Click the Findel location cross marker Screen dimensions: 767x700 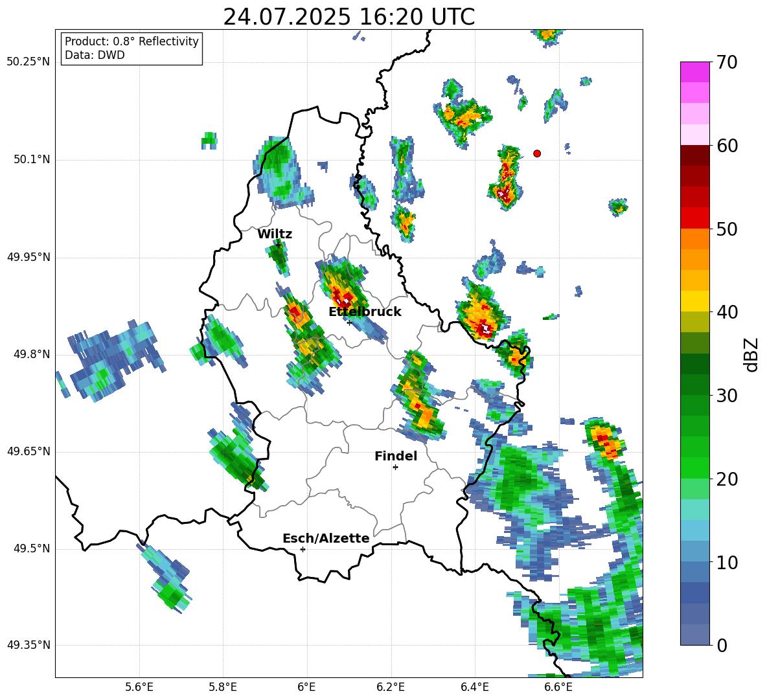(x=395, y=468)
